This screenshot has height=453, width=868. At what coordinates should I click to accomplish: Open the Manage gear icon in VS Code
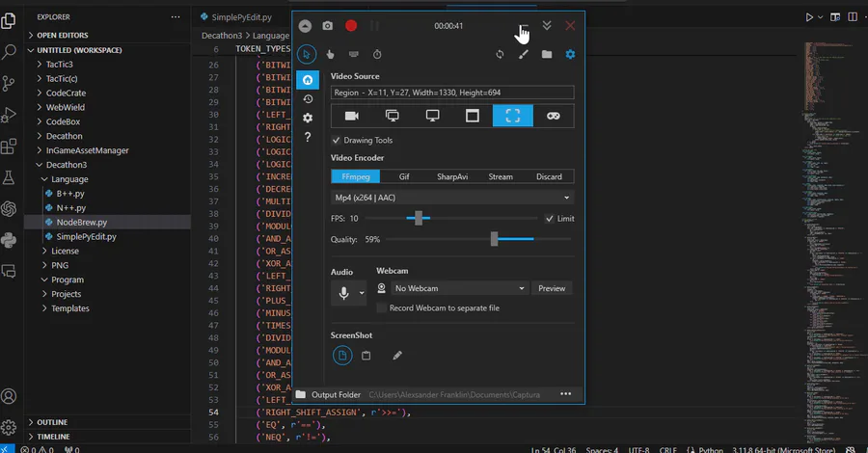(x=9, y=428)
